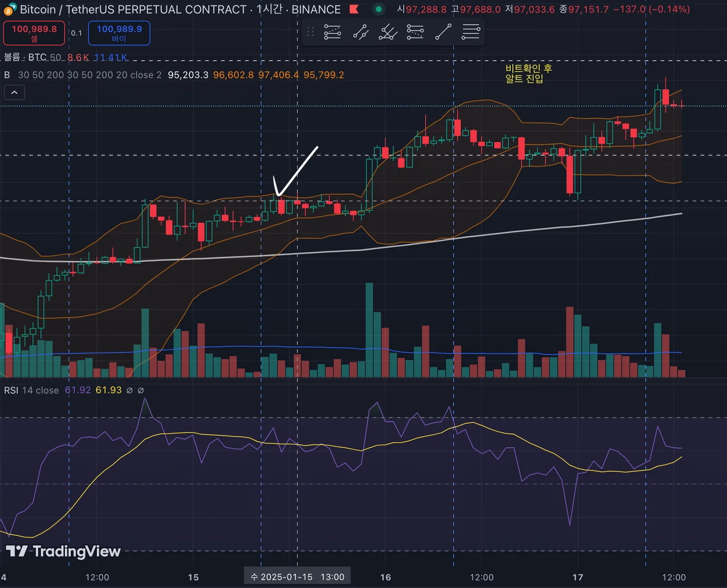Viewport: 727px width, 588px height.
Task: Collapse the indicator legend with the chevron
Action: coord(15,93)
